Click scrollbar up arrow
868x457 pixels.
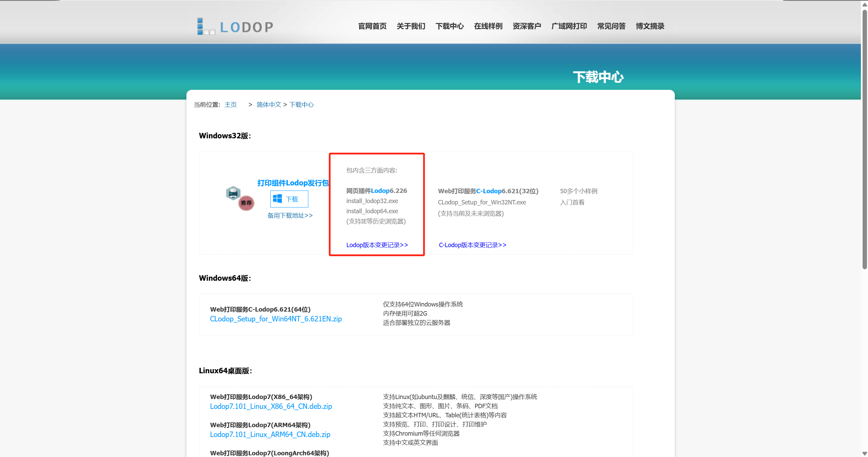pyautogui.click(x=865, y=4)
